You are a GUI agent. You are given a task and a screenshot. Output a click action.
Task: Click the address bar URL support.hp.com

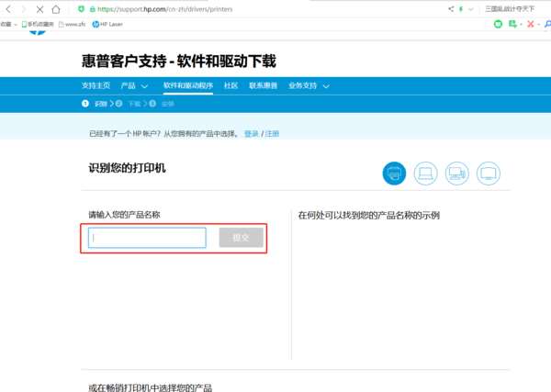pos(164,9)
